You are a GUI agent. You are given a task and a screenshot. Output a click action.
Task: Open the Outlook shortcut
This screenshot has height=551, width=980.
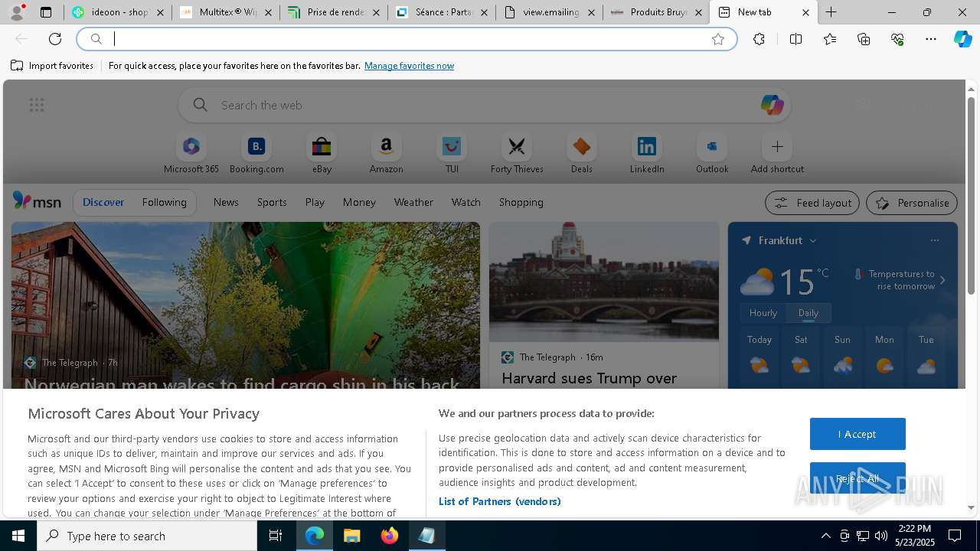click(712, 154)
